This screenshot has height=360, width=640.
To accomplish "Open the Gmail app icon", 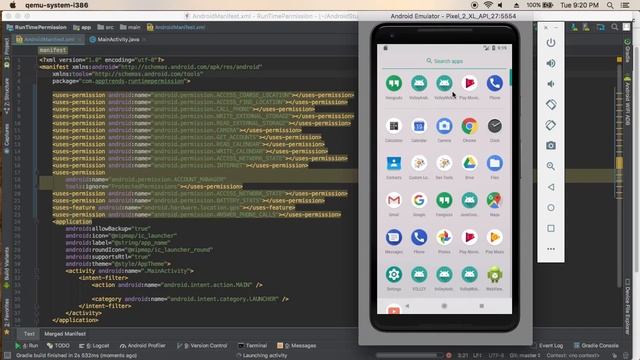I will (x=393, y=200).
